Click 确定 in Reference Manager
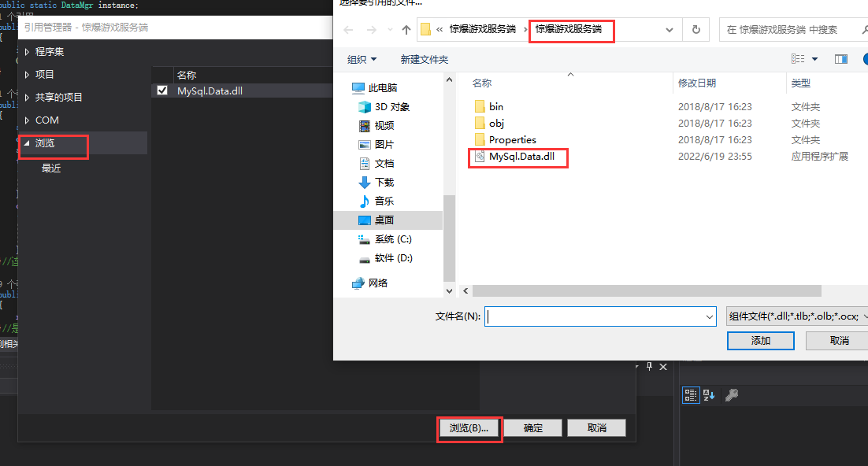This screenshot has width=868, height=466. [x=533, y=427]
